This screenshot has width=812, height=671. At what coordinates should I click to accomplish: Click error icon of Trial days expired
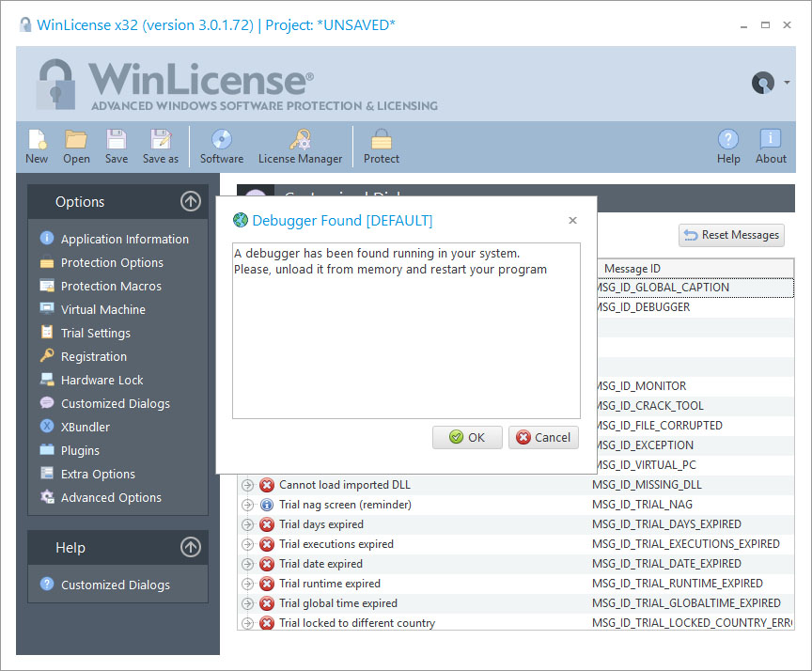[x=267, y=524]
